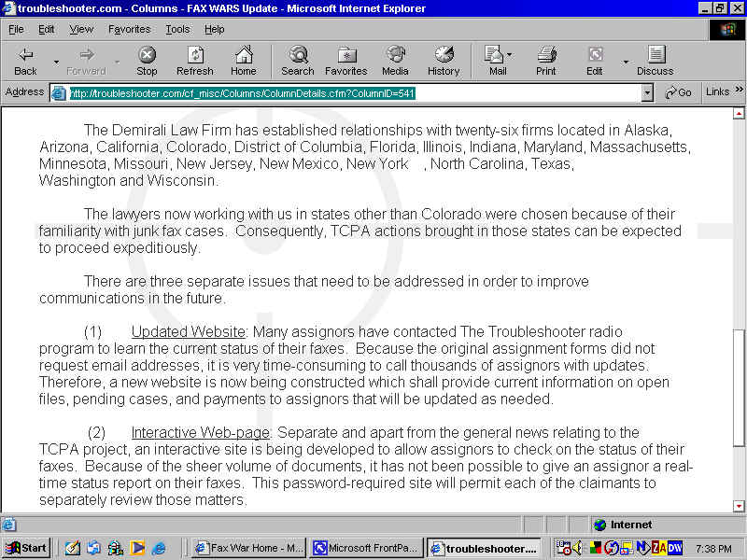Select the 'Updated Website' underlined heading

coord(189,331)
